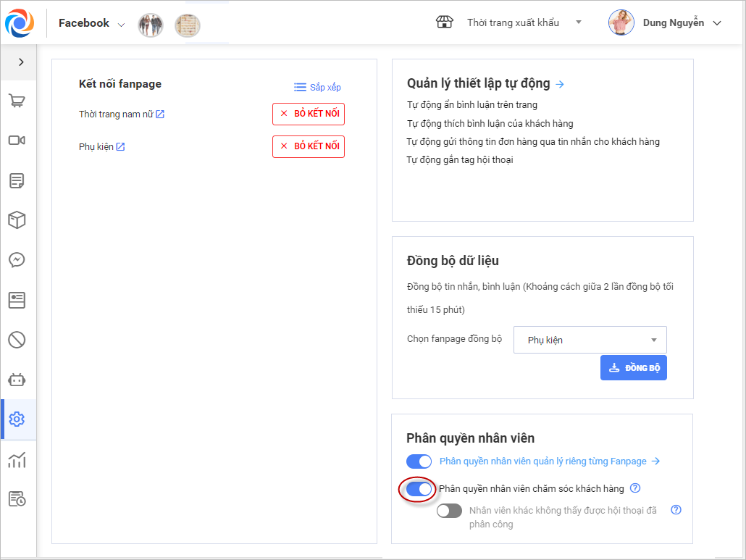Expand the 'Thời trang xuất khẩu' store dropdown
This screenshot has height=560, width=746.
pos(579,22)
